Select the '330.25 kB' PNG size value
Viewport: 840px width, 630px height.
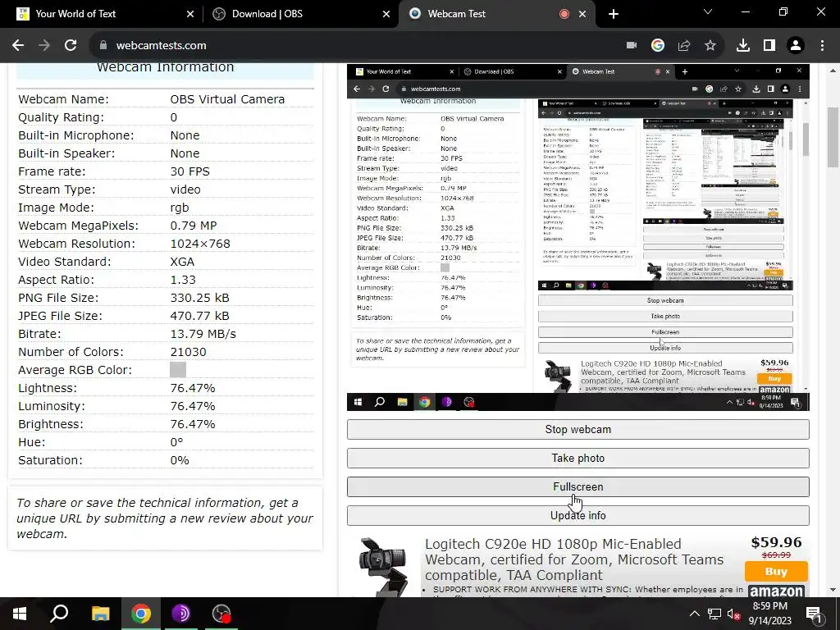point(199,298)
